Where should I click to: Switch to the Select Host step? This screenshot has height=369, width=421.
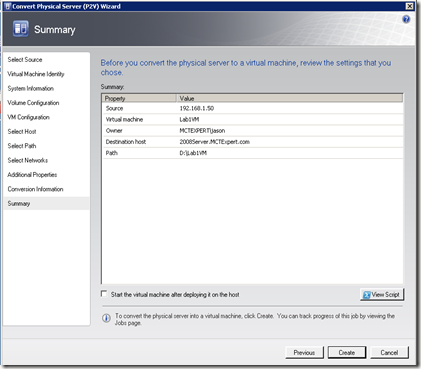22,132
